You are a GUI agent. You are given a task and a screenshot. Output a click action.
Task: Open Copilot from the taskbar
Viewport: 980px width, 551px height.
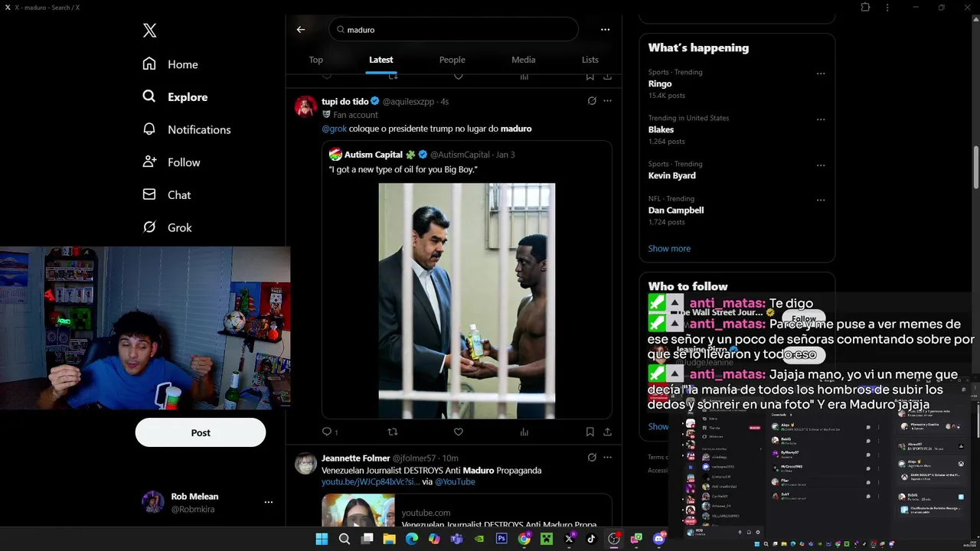pos(434,539)
